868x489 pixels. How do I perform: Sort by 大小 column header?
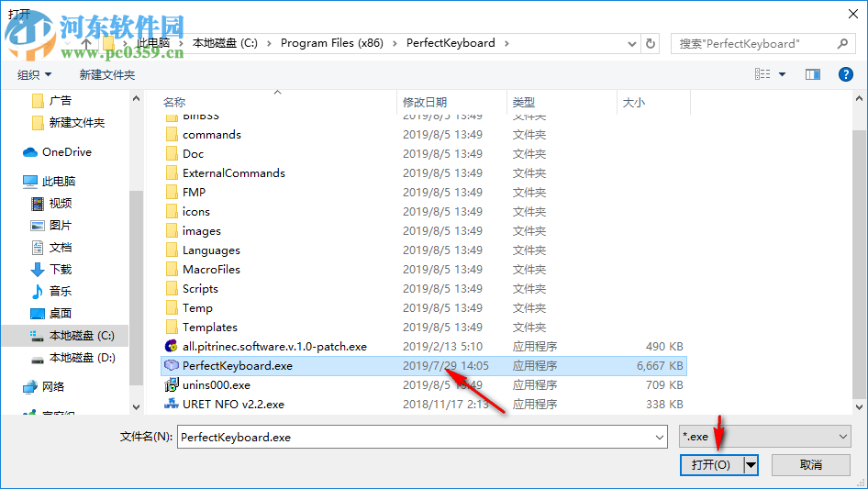tap(634, 103)
